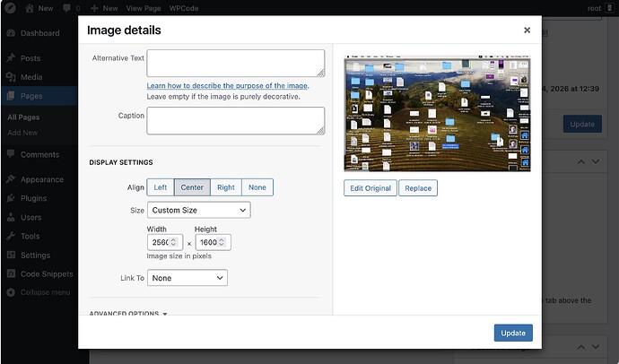Open the Link To dropdown
The width and height of the screenshot is (619, 364).
[187, 278]
